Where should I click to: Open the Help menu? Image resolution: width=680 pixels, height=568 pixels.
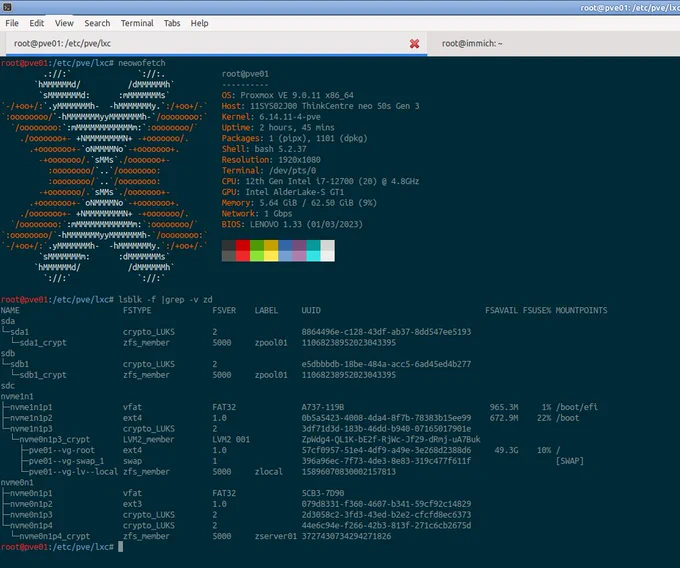coord(199,23)
